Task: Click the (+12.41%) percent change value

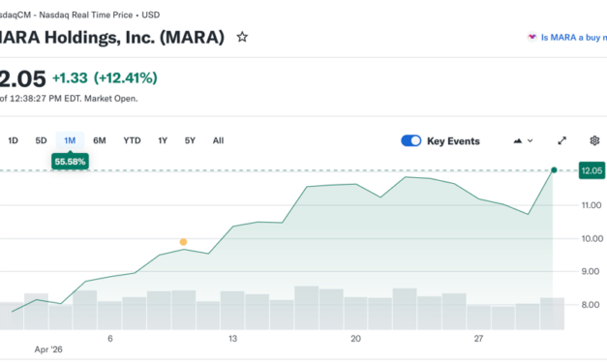Action: tap(126, 77)
